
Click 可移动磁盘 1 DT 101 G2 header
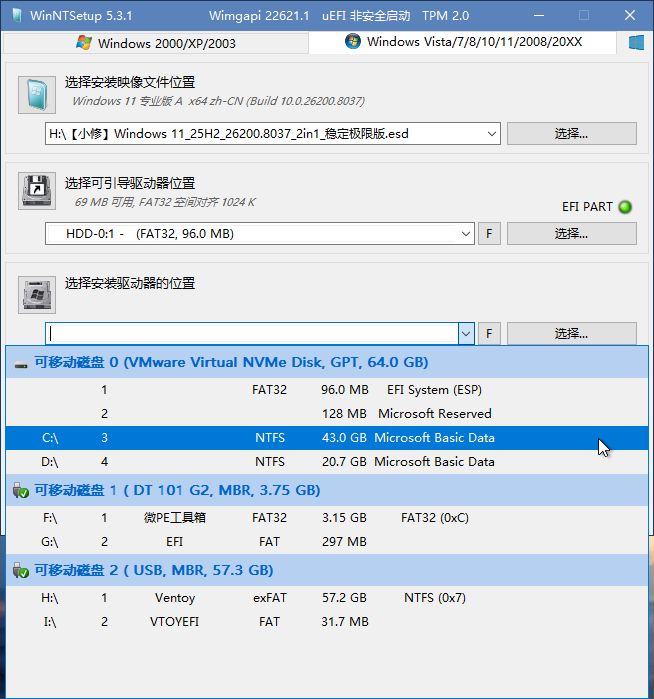(327, 490)
